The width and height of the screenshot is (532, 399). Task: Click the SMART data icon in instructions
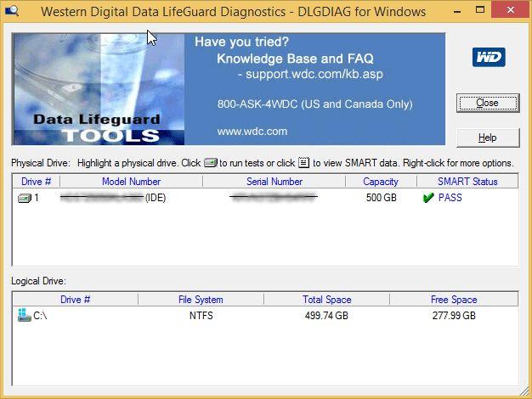tap(303, 163)
